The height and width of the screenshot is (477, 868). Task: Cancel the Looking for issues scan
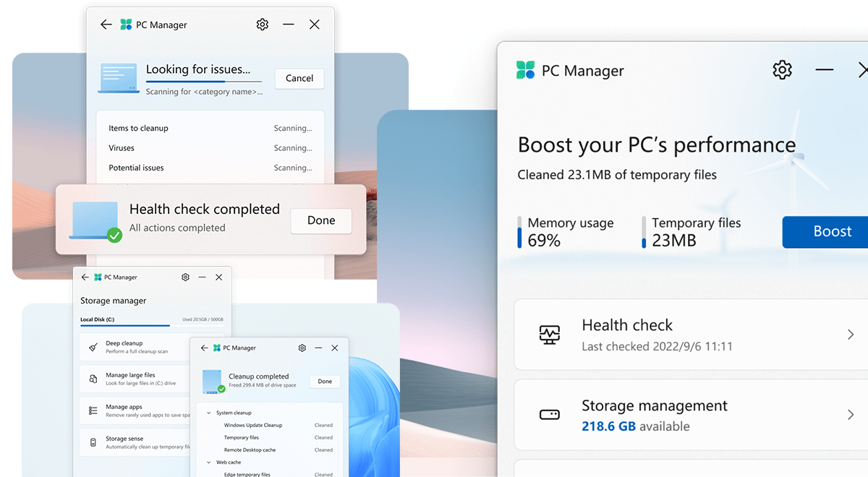299,79
